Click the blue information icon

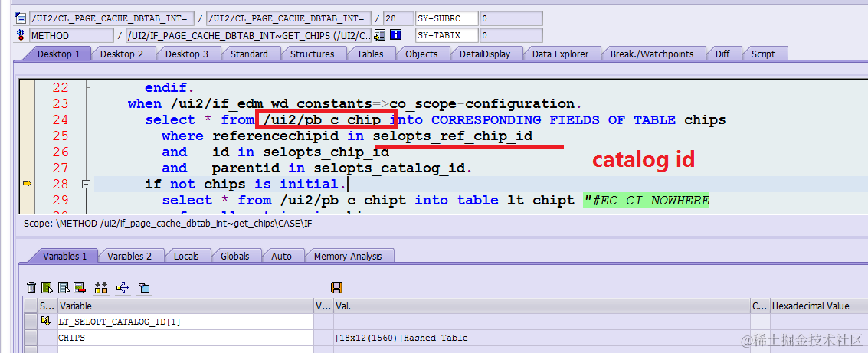coord(395,35)
